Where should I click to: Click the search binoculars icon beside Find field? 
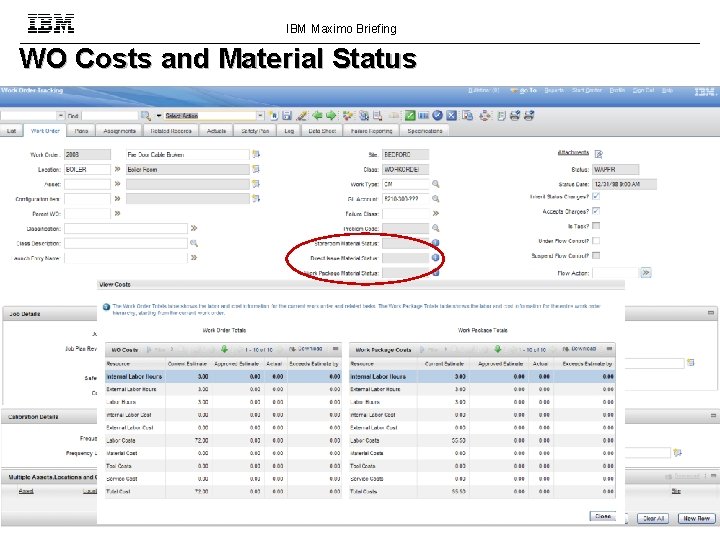[x=146, y=116]
